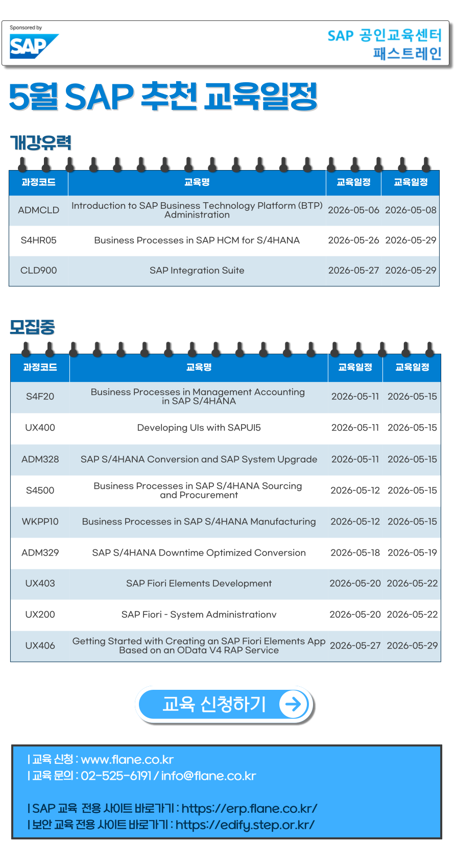The image size is (455, 868).
Task: Select the S4F20 course code
Action: 40,397
